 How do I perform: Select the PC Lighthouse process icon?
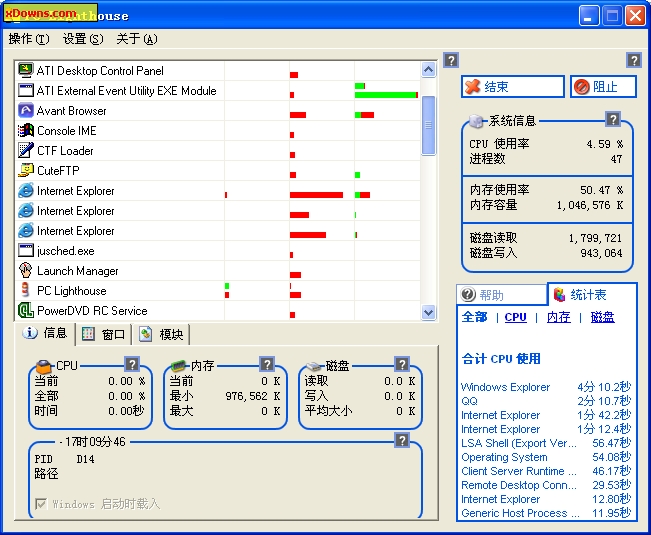click(x=25, y=290)
